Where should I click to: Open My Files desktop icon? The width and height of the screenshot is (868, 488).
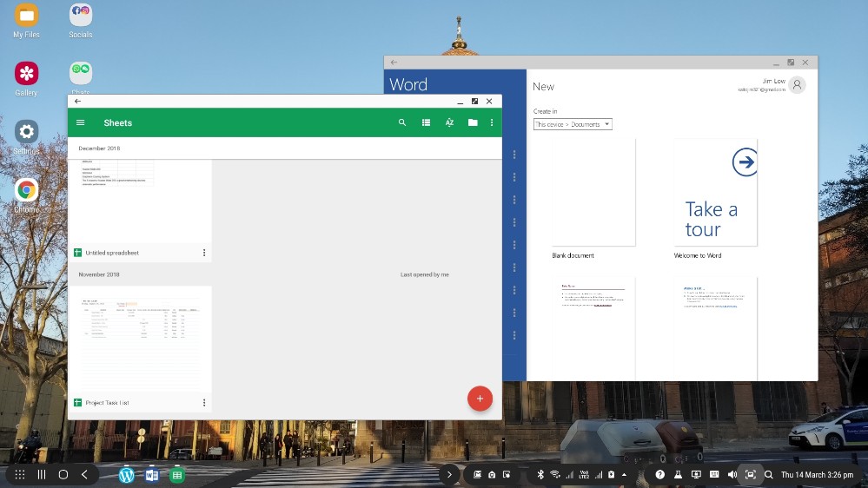[27, 21]
